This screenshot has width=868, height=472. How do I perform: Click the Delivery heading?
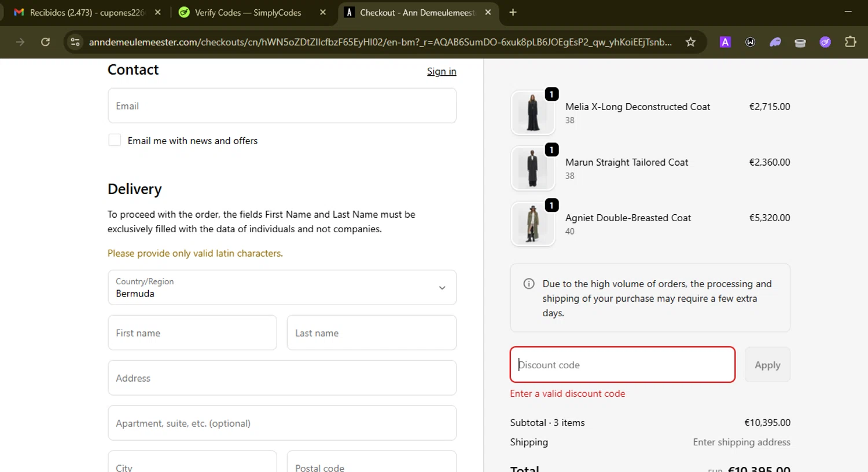pyautogui.click(x=135, y=189)
